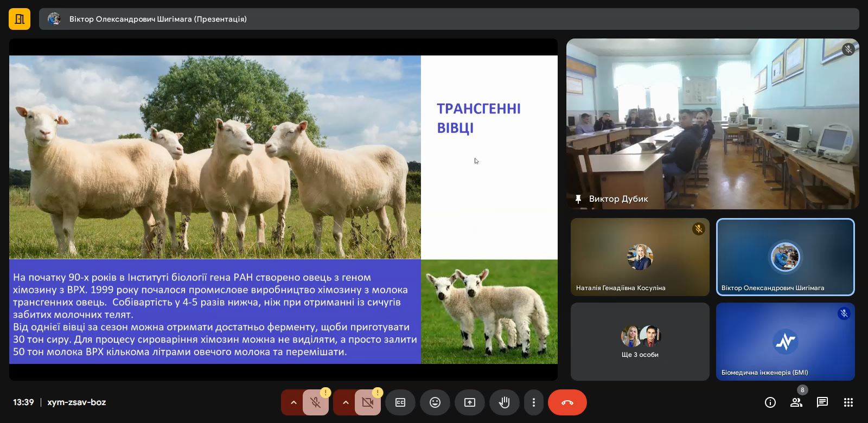Image resolution: width=868 pixels, height=423 pixels.
Task: Click the slide paragraph about хімозин
Action: coord(215,315)
